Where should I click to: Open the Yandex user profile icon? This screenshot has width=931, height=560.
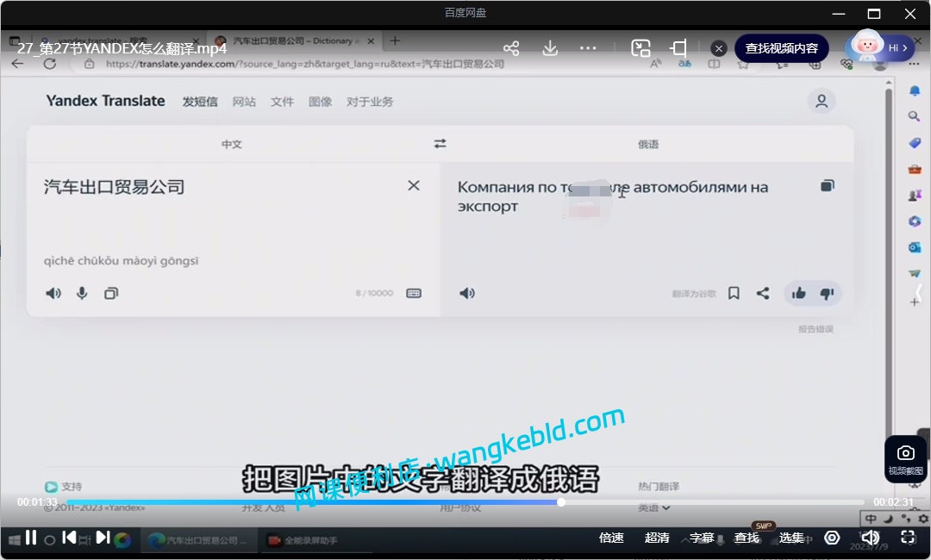point(822,101)
